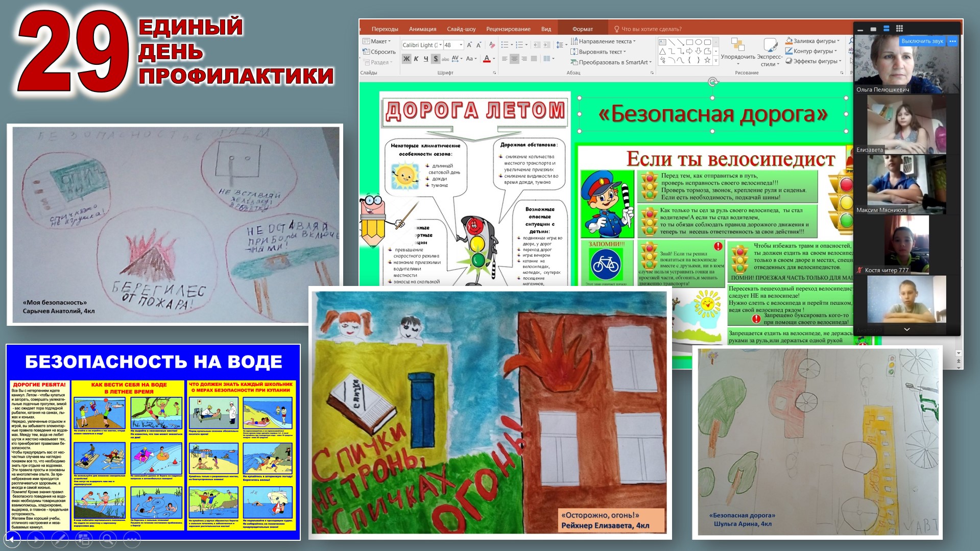Go to previous slide in slideshow controls

12,538
